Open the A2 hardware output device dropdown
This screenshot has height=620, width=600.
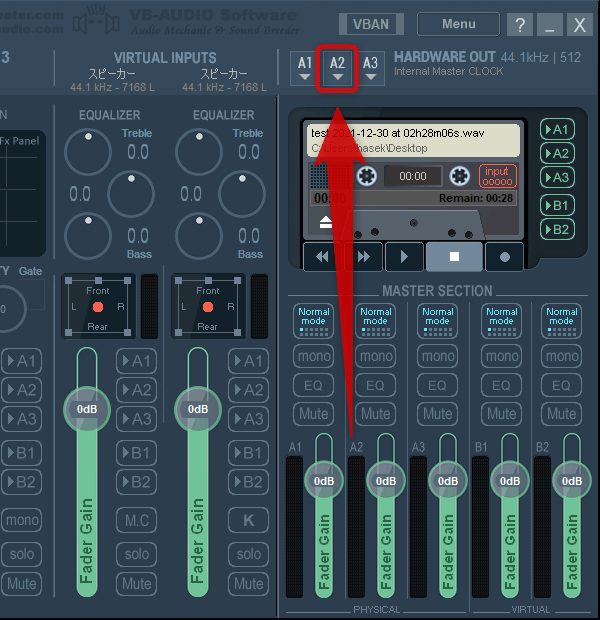(x=337, y=68)
